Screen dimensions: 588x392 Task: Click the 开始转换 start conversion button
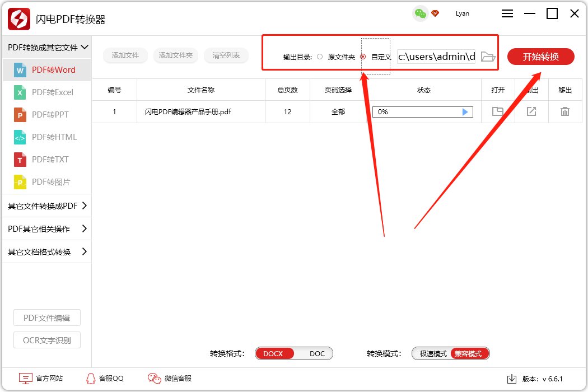(540, 57)
